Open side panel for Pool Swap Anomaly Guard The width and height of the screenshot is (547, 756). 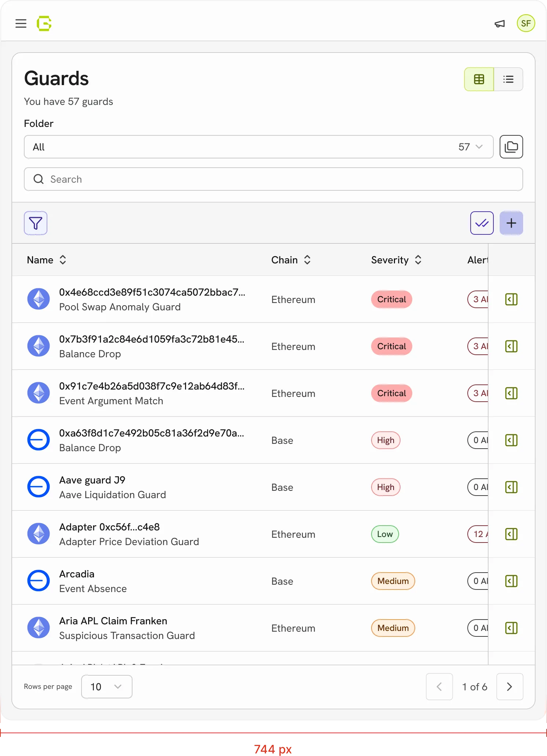[511, 299]
